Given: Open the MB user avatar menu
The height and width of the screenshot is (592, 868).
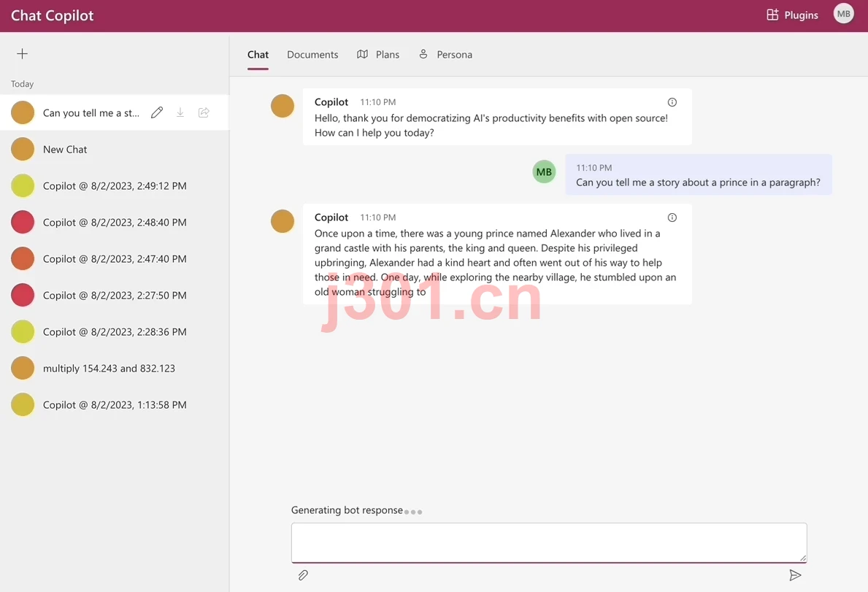Looking at the screenshot, I should click(843, 15).
